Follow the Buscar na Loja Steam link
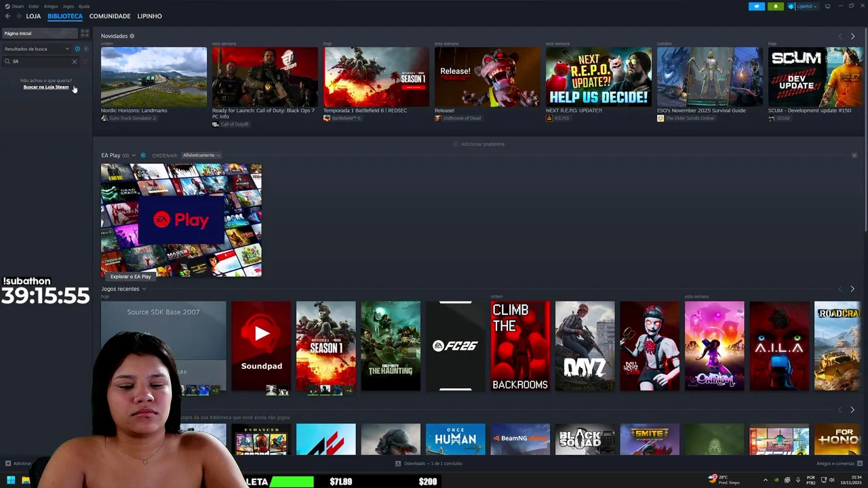868x488 pixels. coord(46,87)
